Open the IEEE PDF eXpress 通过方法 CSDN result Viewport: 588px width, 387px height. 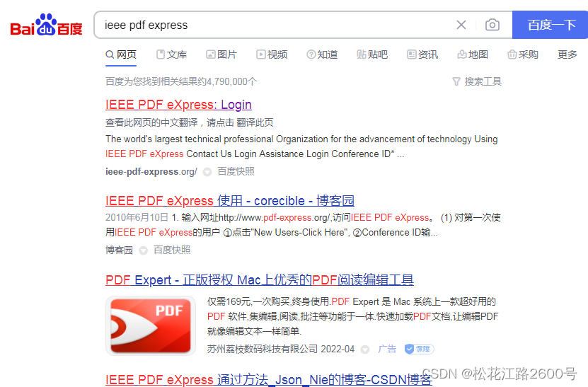click(269, 379)
